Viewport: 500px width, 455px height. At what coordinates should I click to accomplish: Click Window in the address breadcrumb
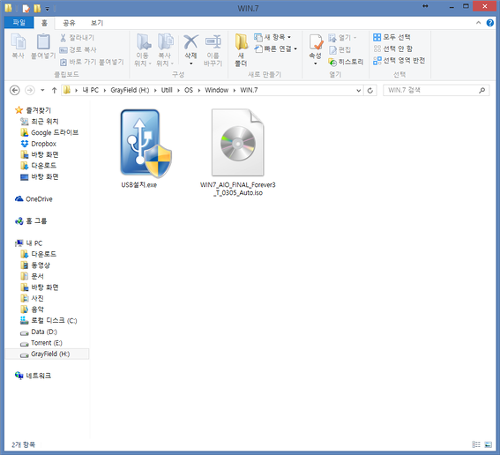pyautogui.click(x=216, y=90)
